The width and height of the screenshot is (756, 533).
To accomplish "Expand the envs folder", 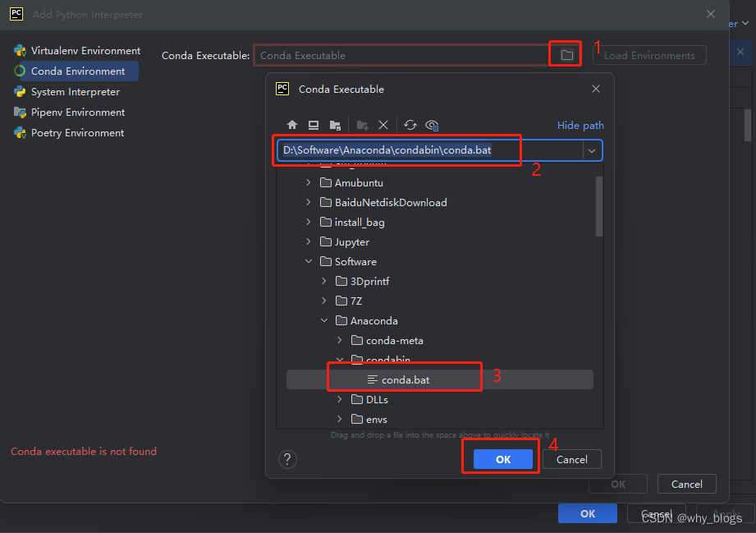I will coord(340,419).
